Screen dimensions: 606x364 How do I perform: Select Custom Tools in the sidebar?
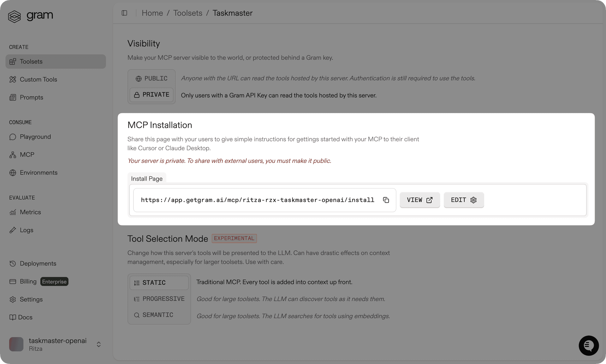pyautogui.click(x=39, y=79)
